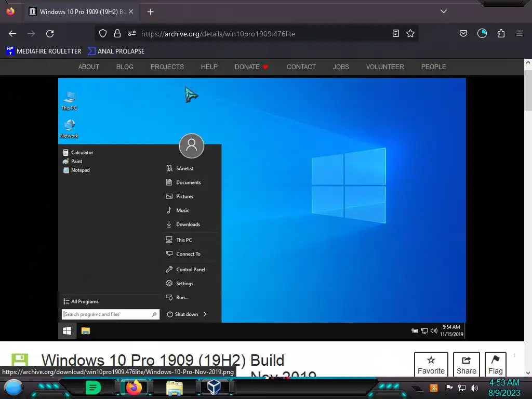
Task: Open the host Start orb button
Action: 14,388
